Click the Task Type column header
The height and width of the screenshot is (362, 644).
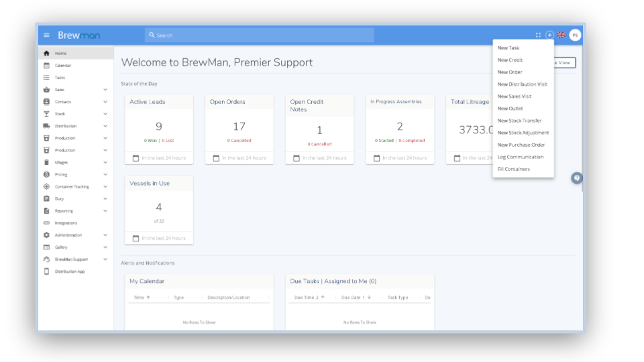pos(398,298)
